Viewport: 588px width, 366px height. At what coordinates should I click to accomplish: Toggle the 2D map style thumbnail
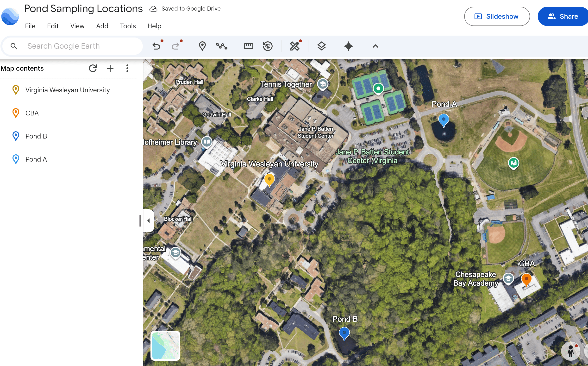point(165,346)
